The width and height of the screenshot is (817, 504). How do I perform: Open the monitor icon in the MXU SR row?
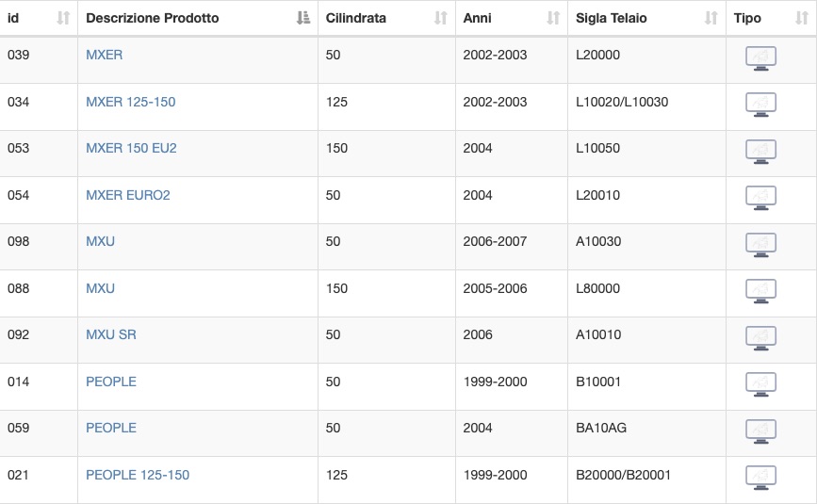(760, 338)
